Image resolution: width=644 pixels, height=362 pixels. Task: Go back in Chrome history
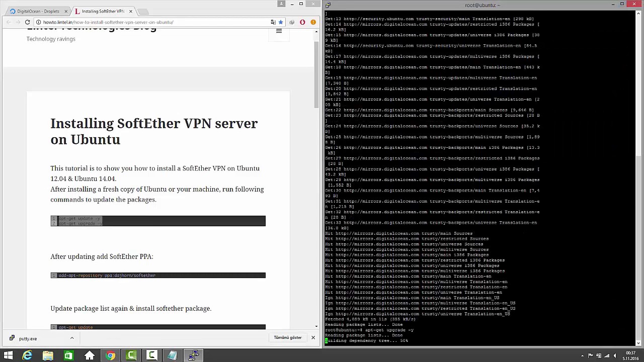pos(9,22)
